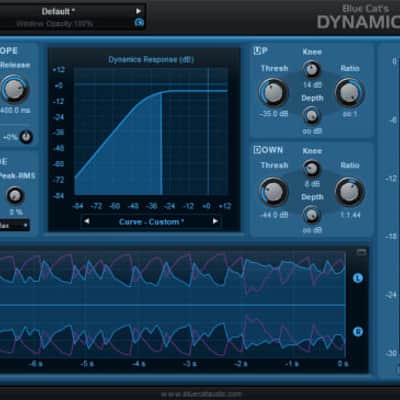The height and width of the screenshot is (400, 400).
Task: Click inside the Dynamics Response graph
Action: (x=151, y=132)
